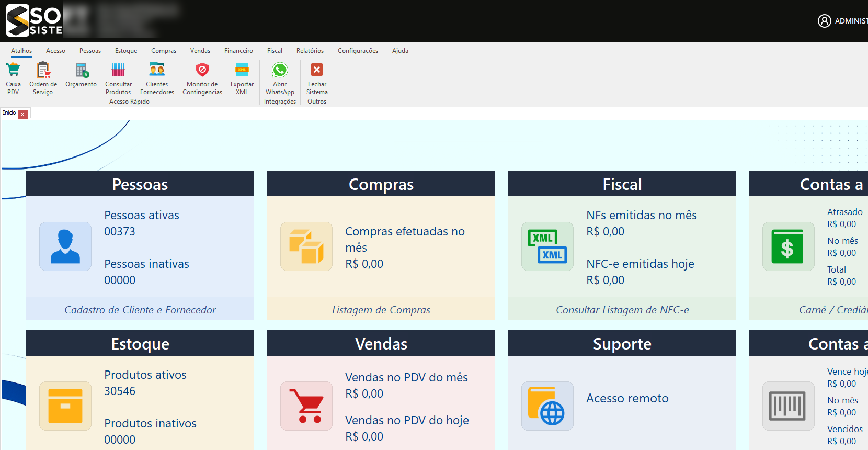Open the Ajuda menu

pyautogui.click(x=400, y=51)
